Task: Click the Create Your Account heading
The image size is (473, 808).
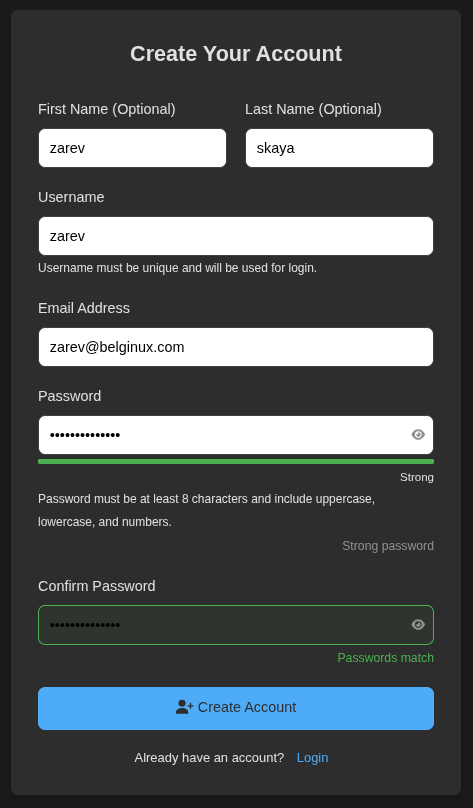Action: coord(236,54)
